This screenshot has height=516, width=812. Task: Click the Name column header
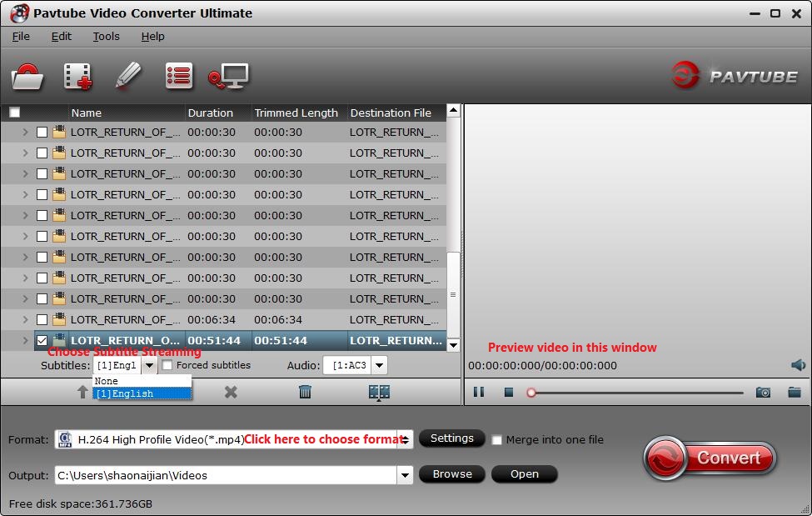click(x=127, y=113)
